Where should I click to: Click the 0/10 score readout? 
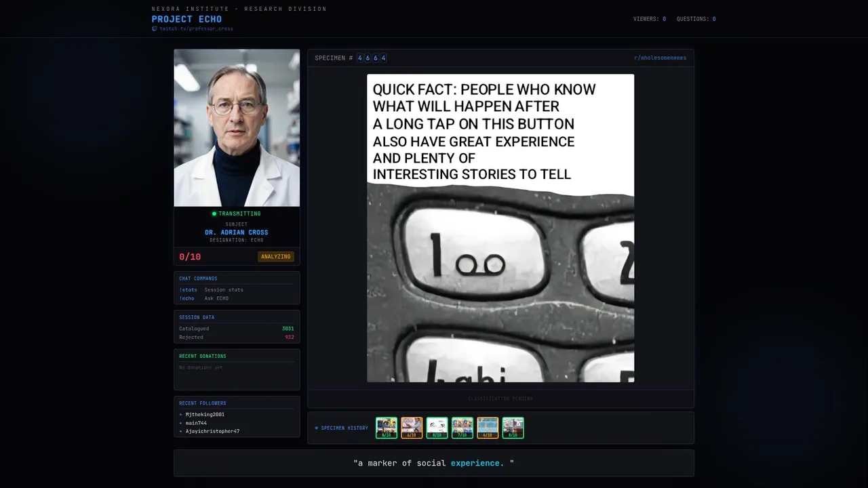(190, 257)
